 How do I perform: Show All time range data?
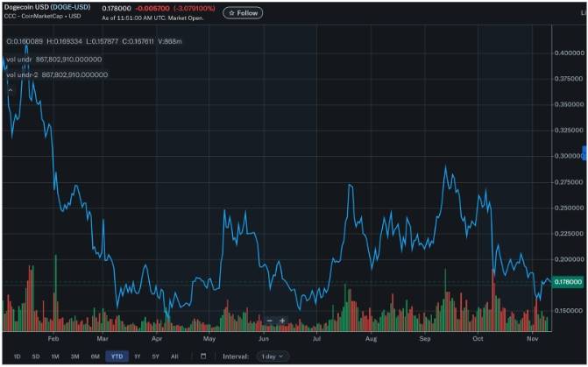(x=174, y=356)
